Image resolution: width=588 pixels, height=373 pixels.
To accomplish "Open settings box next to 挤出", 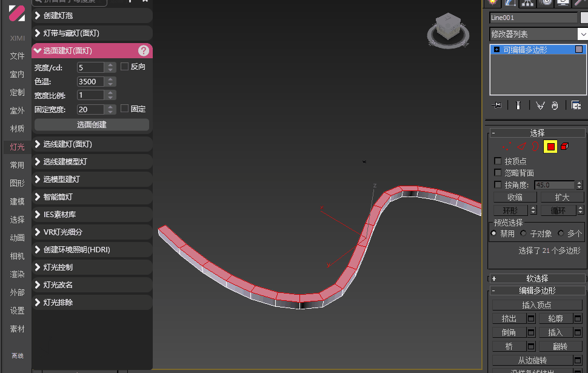I will coord(531,318).
